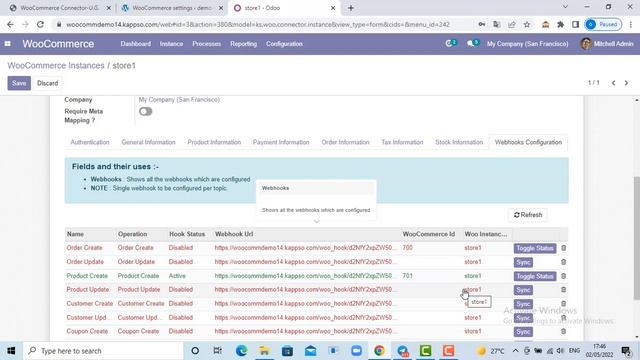Toggle Require Meta Mapping switch
640x360 pixels.
pos(145,111)
